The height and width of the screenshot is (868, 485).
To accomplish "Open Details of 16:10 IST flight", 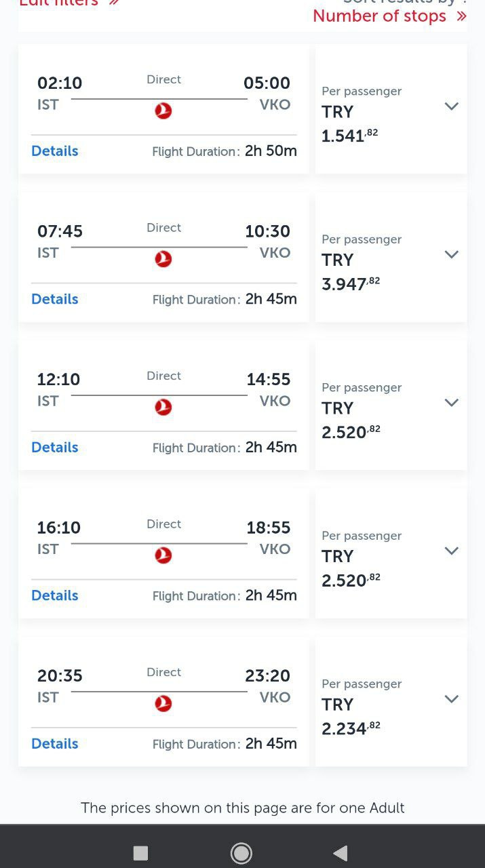I will pos(55,595).
